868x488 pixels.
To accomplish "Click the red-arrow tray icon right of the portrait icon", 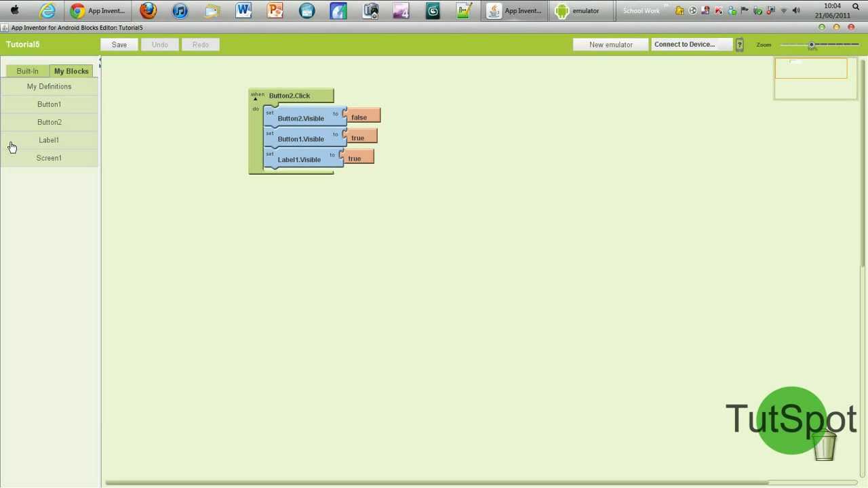I will 719,10.
